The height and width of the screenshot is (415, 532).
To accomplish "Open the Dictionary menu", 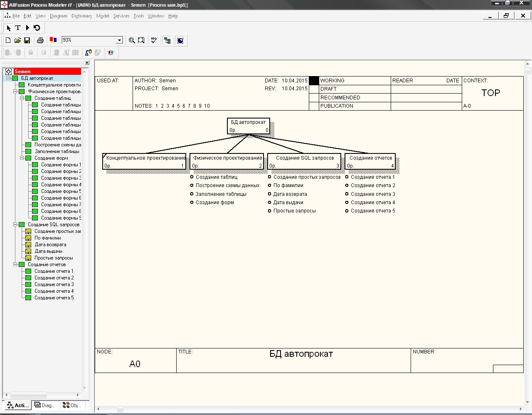I will click(81, 16).
